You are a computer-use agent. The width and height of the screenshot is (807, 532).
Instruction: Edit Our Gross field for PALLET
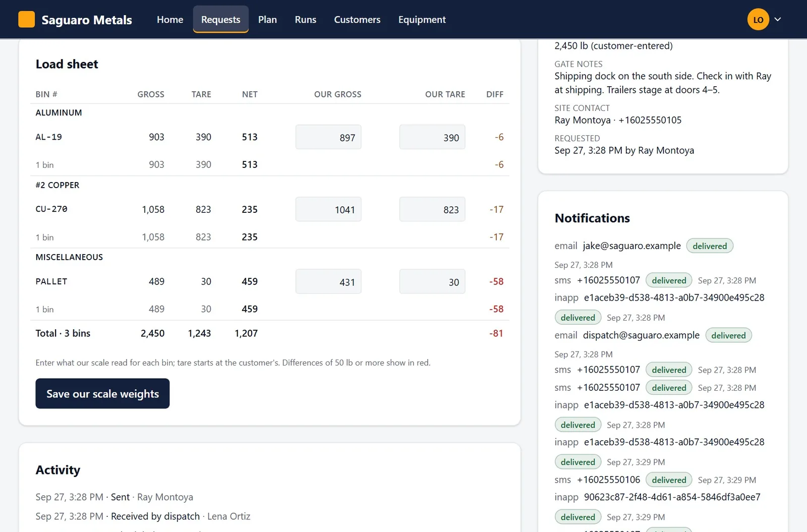tap(328, 281)
